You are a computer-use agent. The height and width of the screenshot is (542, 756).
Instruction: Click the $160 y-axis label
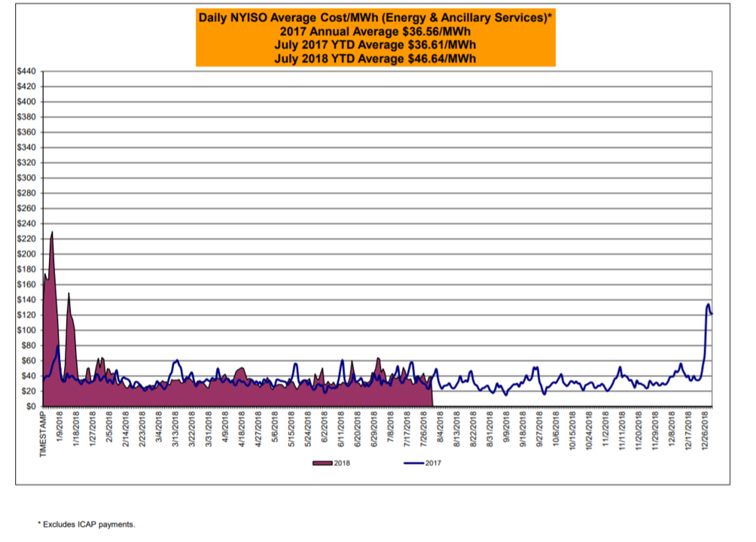tap(26, 285)
